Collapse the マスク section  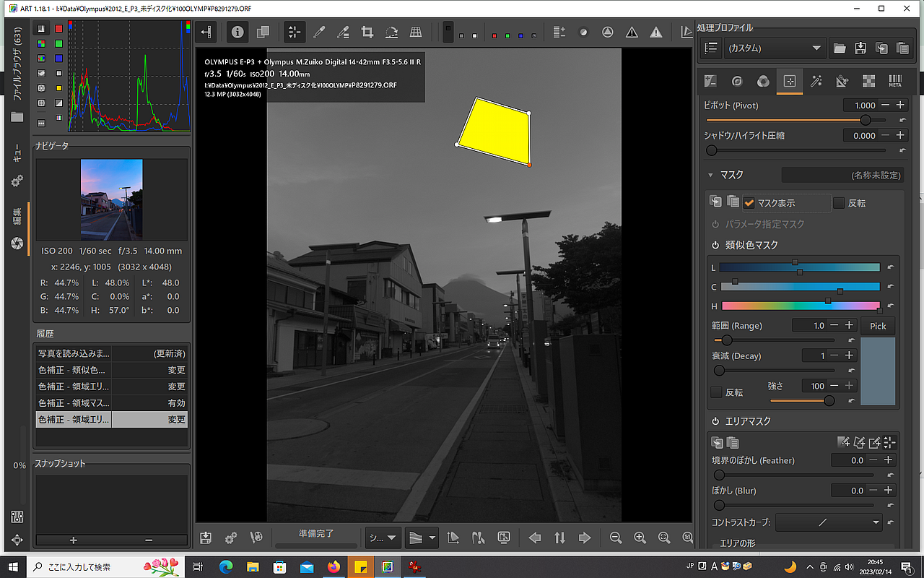[x=711, y=175]
